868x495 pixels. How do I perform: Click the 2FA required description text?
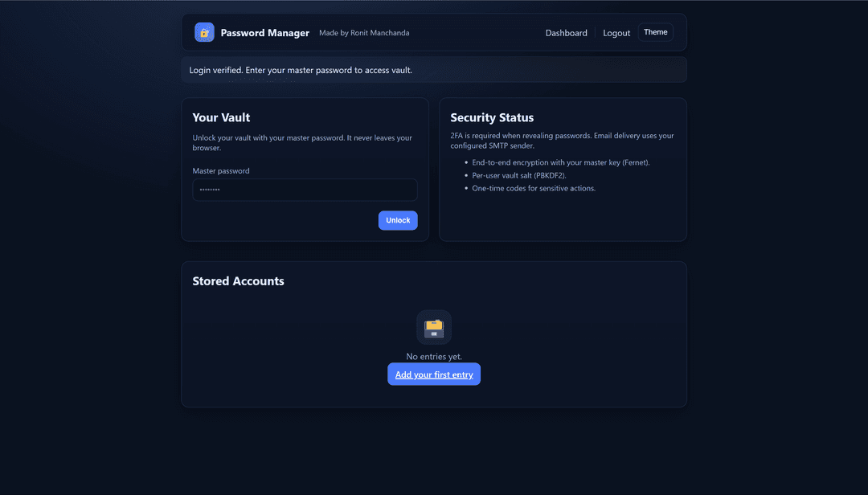[561, 140]
